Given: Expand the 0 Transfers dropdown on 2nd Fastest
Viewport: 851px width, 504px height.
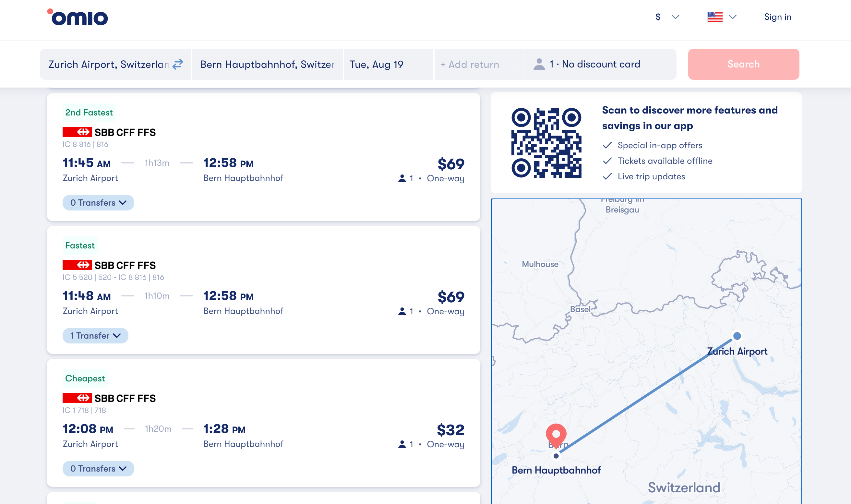Looking at the screenshot, I should click(97, 202).
